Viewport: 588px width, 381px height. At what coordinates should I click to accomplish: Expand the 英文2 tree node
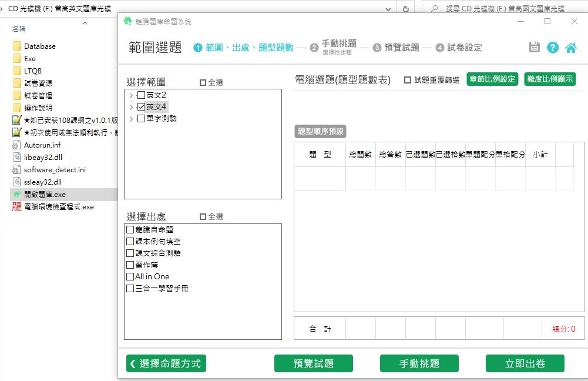pyautogui.click(x=130, y=95)
